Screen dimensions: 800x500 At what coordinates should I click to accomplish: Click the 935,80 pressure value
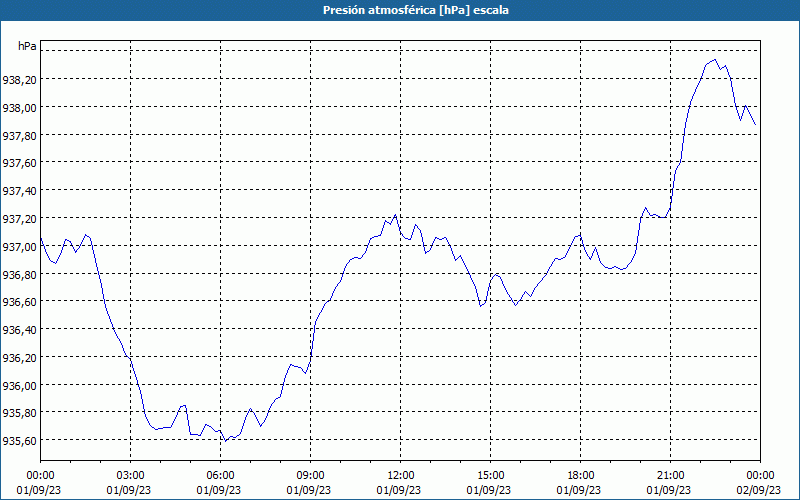pos(19,413)
